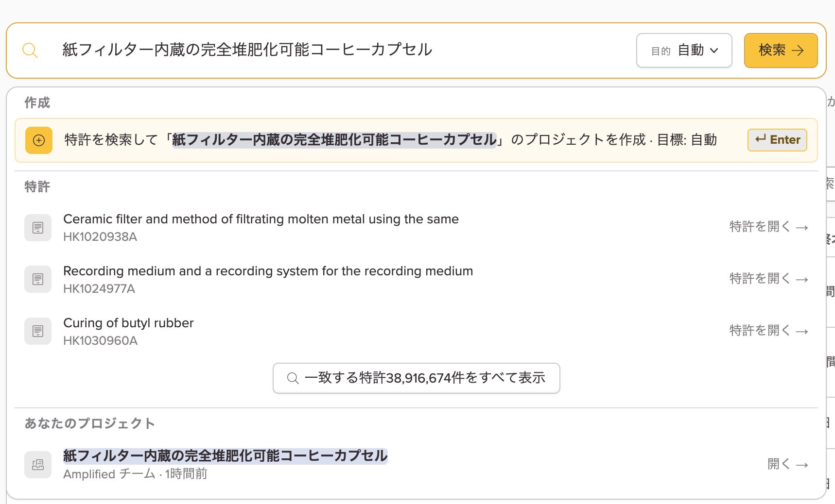Click the arrow icon next to 検索
This screenshot has width=835, height=504.
(x=798, y=50)
